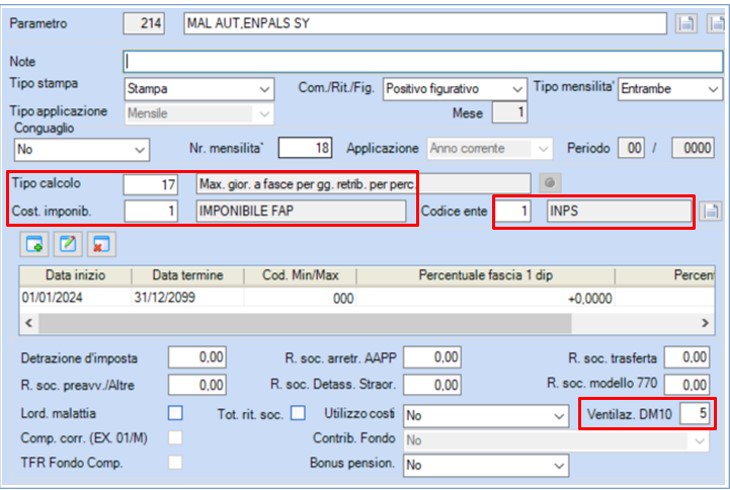Screen dimensions: 730x490
Task: Click the R. soc. trasferta field
Action: 687,357
